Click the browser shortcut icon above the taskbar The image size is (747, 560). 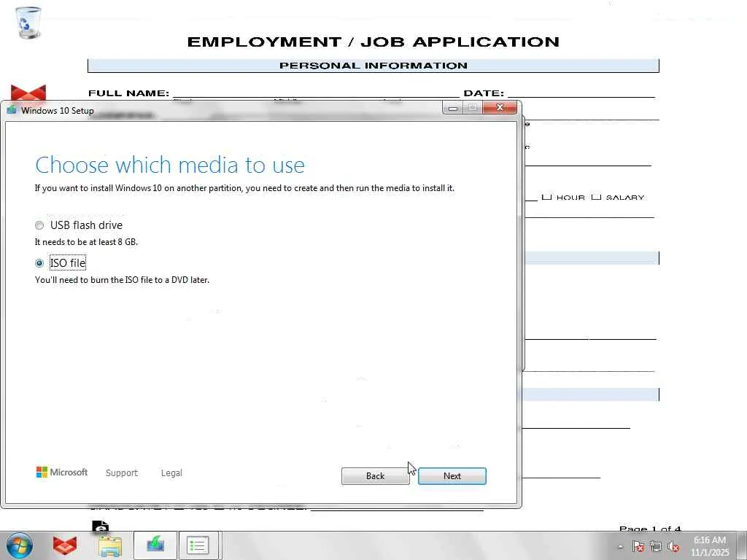(x=100, y=526)
